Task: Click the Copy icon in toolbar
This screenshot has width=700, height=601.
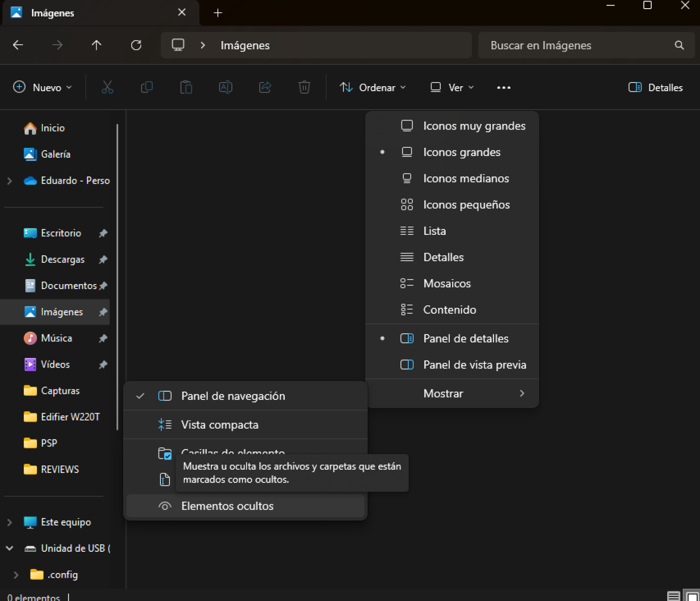Action: pos(147,87)
